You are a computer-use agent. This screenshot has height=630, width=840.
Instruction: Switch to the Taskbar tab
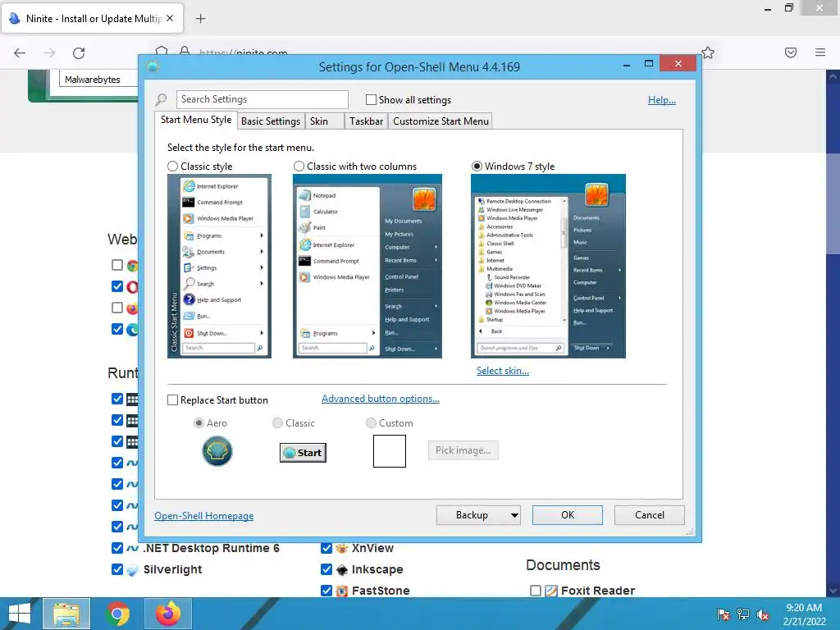click(366, 121)
